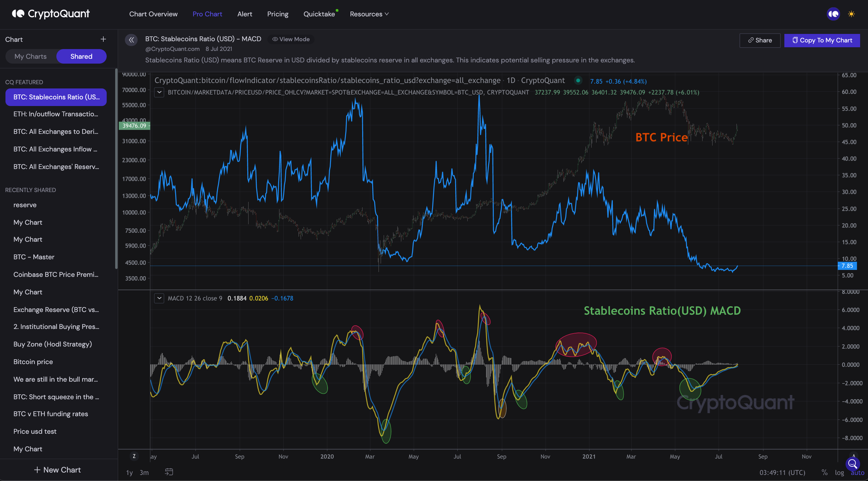Toggle light theme with sun icon
The width and height of the screenshot is (868, 481).
click(x=851, y=14)
